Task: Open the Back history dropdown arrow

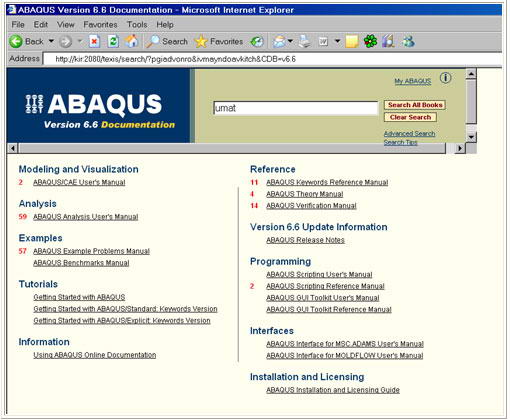Action: tap(51, 41)
